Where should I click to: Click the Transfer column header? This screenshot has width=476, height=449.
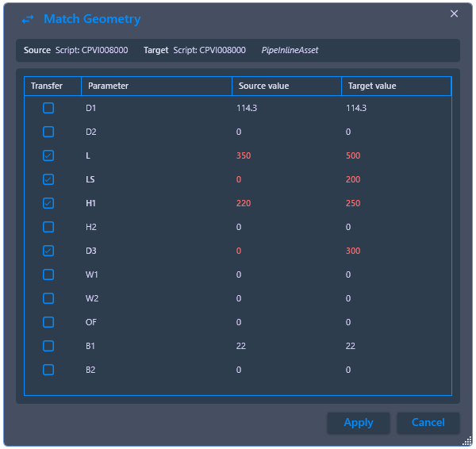53,86
